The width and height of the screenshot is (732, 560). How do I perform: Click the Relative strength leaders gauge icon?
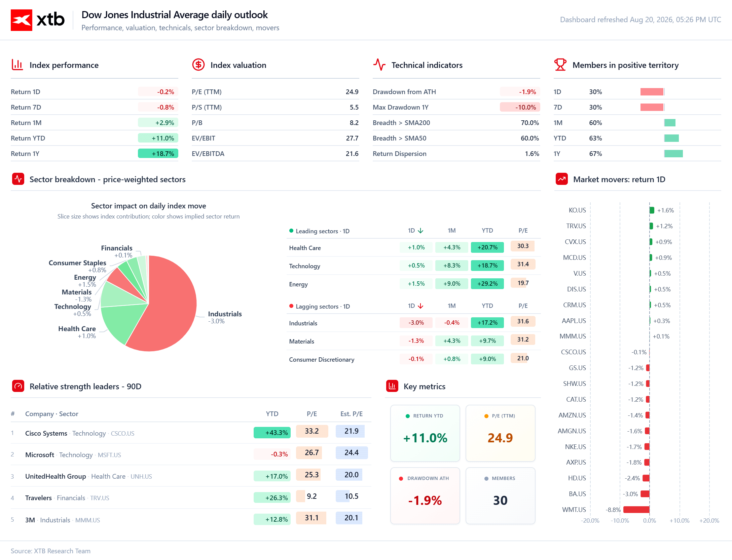pyautogui.click(x=18, y=386)
